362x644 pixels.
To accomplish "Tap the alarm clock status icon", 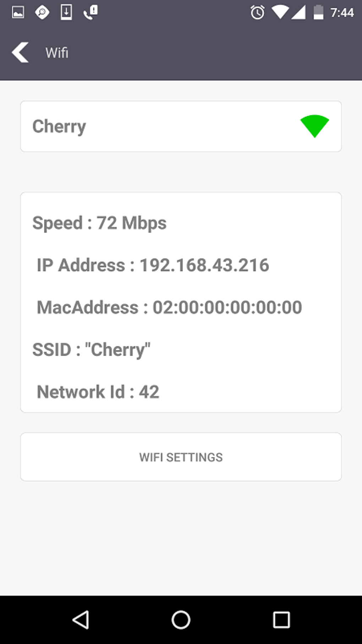I will (257, 13).
